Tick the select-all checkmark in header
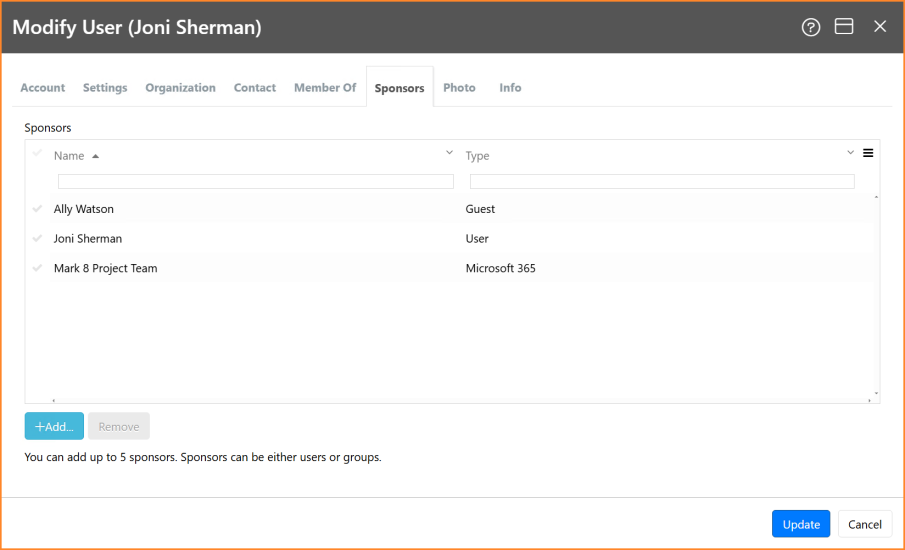This screenshot has width=905, height=550. (38, 153)
